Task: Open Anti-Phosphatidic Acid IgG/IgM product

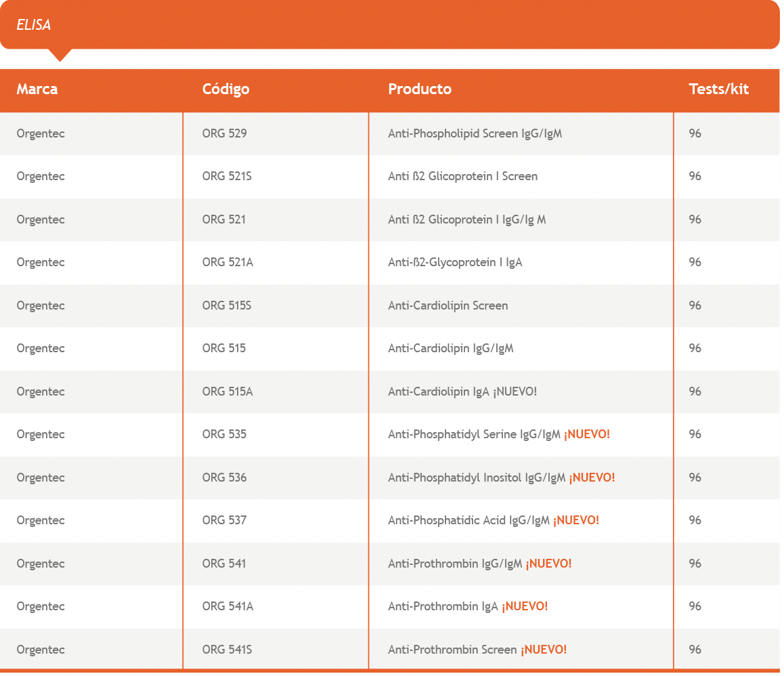Action: click(469, 520)
